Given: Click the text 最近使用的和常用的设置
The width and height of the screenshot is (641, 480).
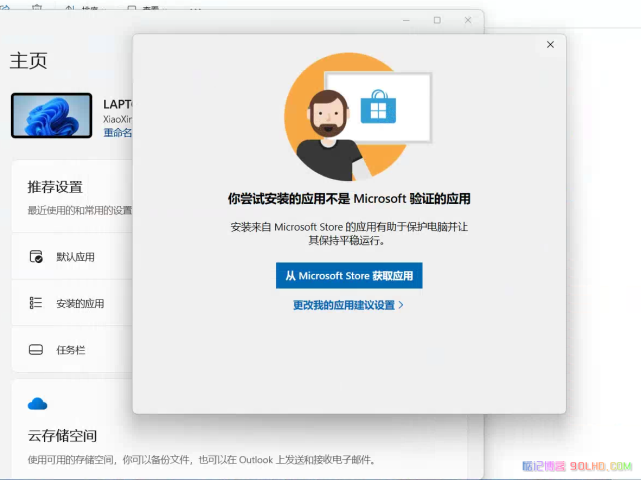Looking at the screenshot, I should click(x=80, y=210).
